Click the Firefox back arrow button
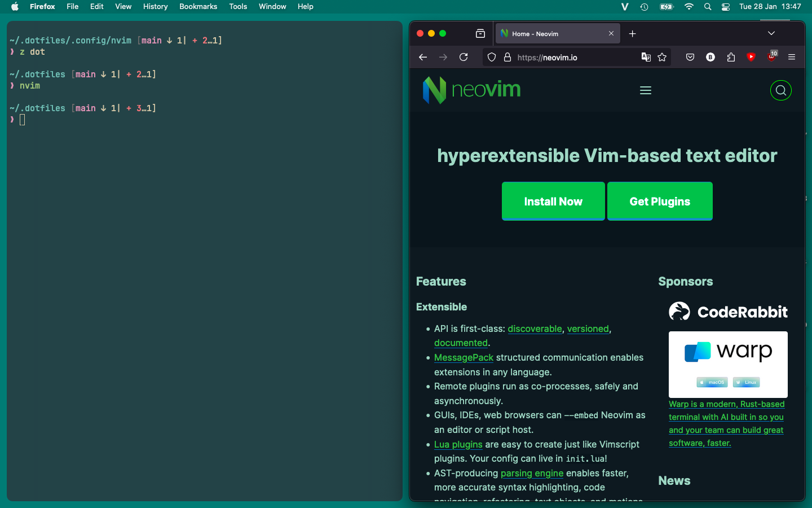The width and height of the screenshot is (812, 508). coord(423,57)
